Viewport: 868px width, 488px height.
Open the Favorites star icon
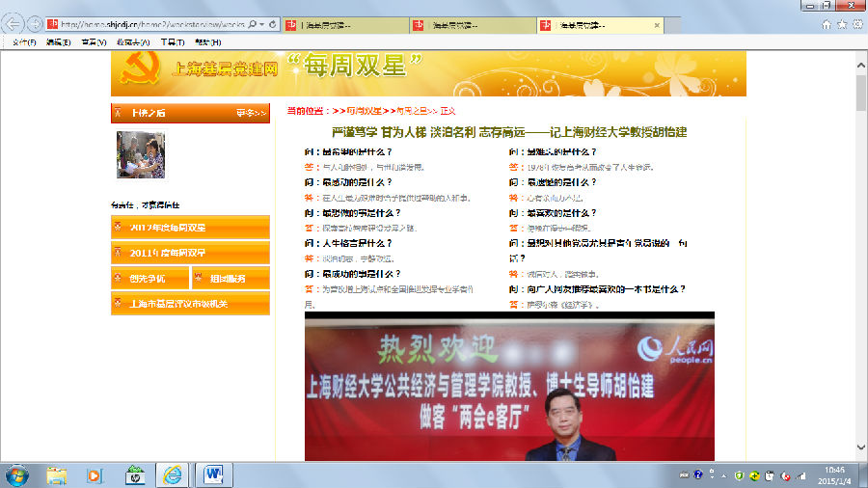[841, 24]
